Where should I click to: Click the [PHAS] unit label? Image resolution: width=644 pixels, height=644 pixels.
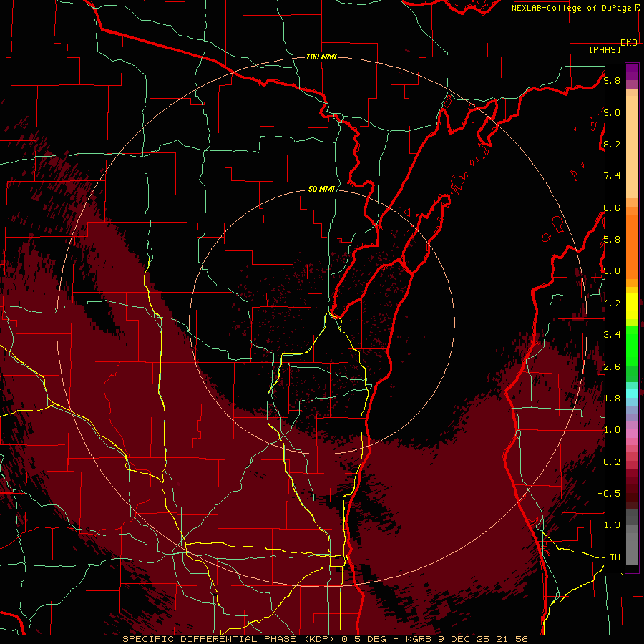coord(605,50)
